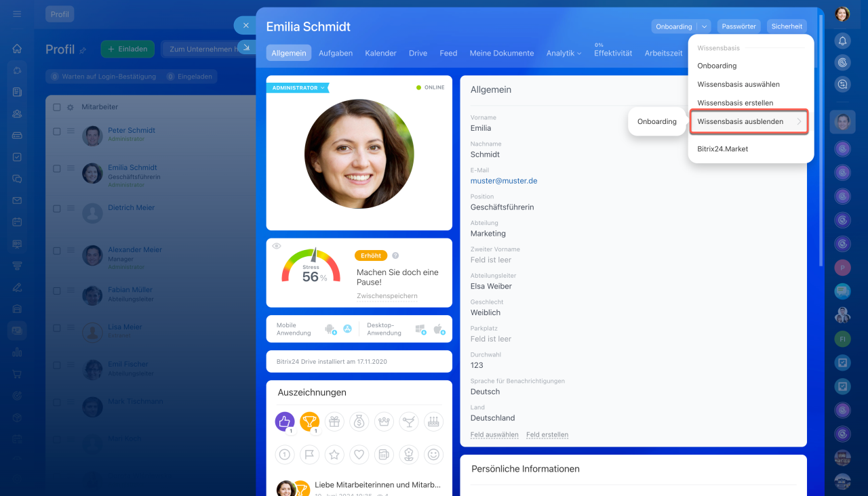Screen dimensions: 868x496
Task: Tick the checkbox for Fabian Müller
Action: click(x=57, y=291)
